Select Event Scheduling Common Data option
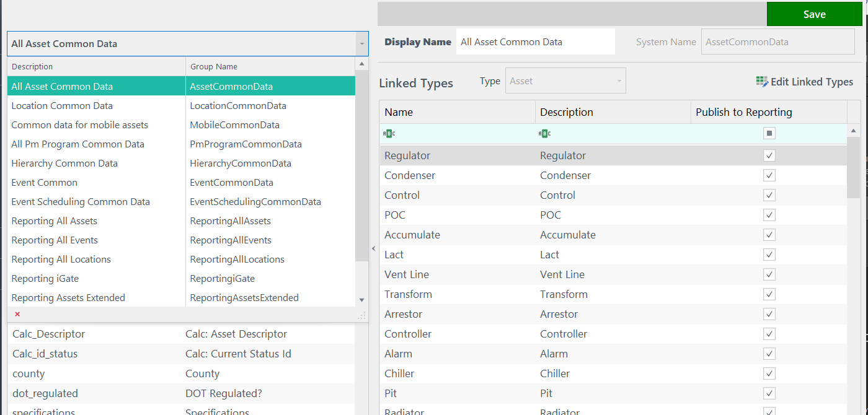Viewport: 868px width, 415px height. click(x=181, y=201)
